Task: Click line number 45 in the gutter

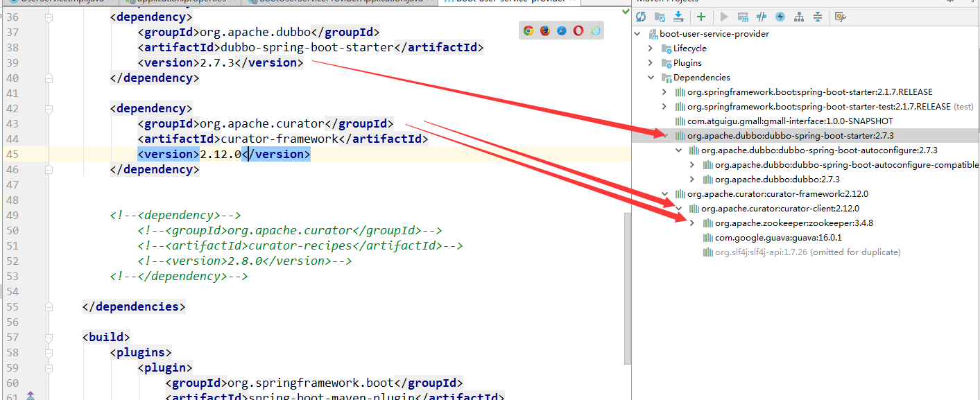Action: point(12,154)
